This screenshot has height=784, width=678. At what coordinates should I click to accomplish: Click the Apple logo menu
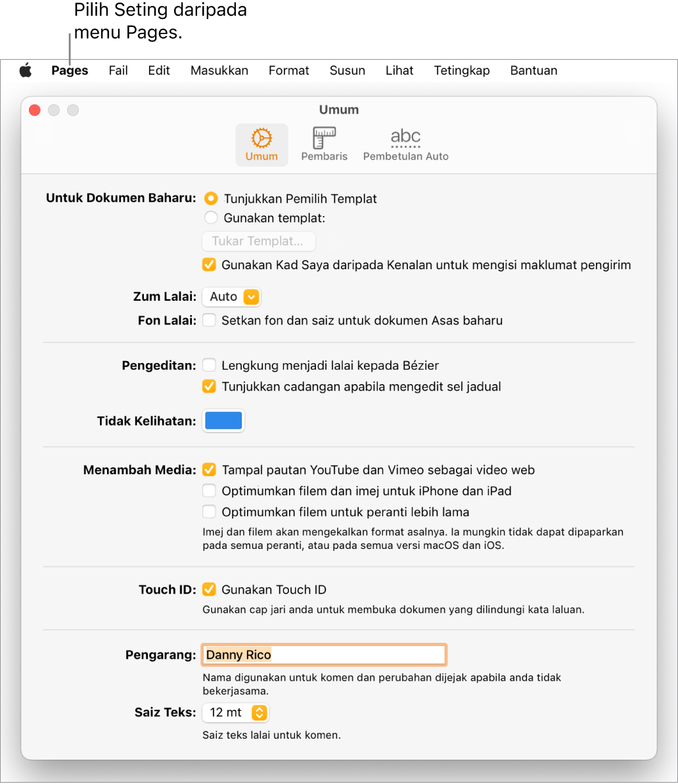pos(25,71)
